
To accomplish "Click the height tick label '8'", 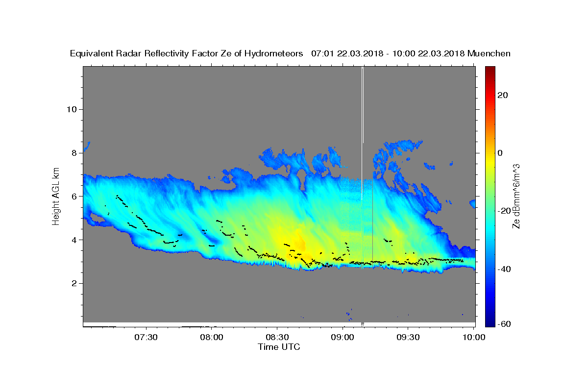I will point(73,153).
